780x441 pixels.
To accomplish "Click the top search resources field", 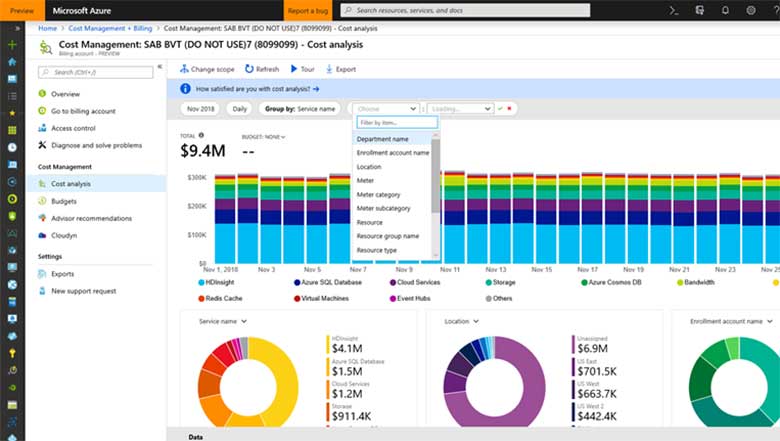I will pos(465,10).
